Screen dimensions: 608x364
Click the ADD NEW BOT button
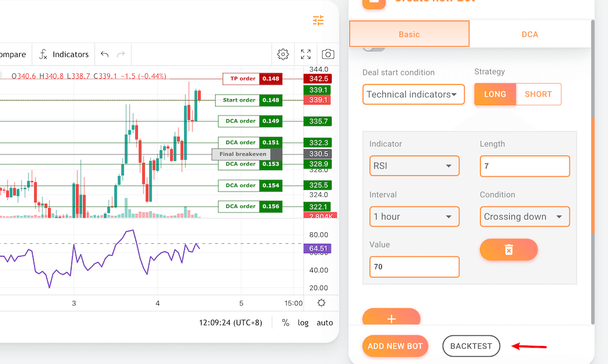pos(395,346)
